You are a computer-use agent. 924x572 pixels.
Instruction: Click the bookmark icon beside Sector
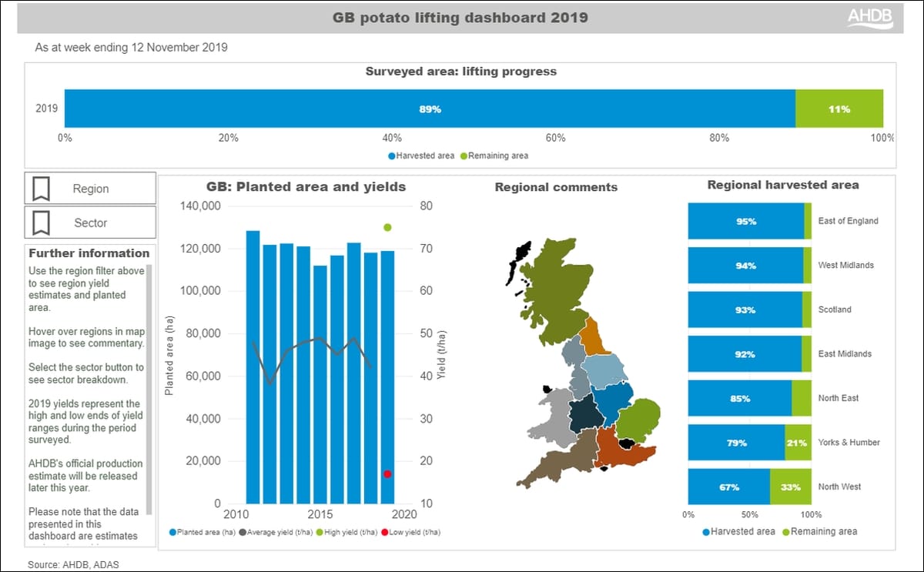click(x=42, y=222)
